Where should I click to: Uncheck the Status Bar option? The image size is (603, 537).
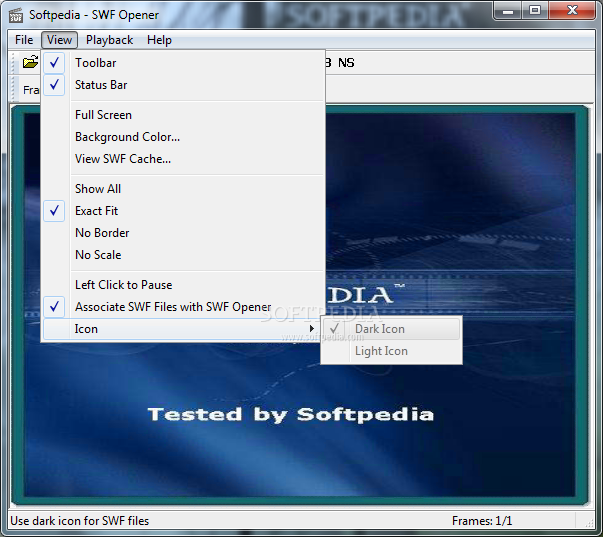[183, 85]
